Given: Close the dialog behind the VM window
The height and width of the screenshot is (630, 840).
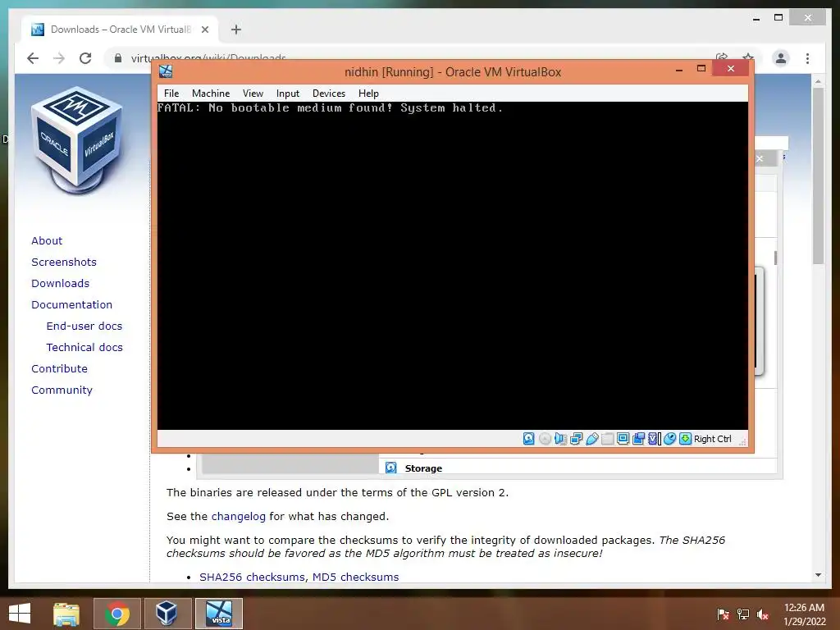Looking at the screenshot, I should [x=759, y=158].
